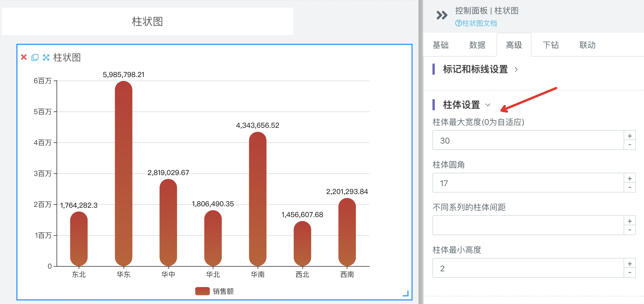The height and width of the screenshot is (304, 644).
Task: Switch to the 数据 tab
Action: 477,45
